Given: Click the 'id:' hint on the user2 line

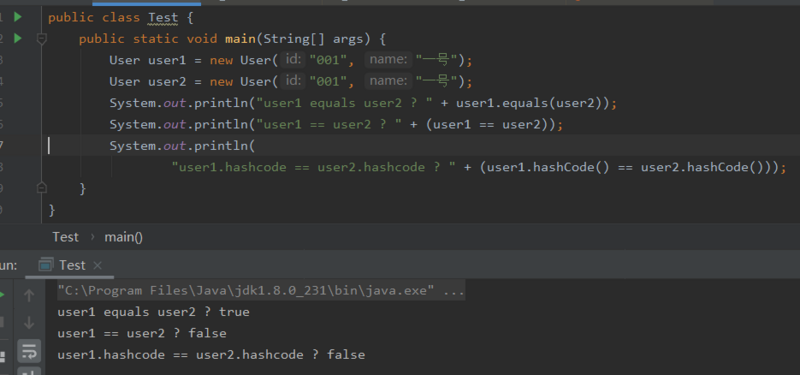Looking at the screenshot, I should (293, 82).
